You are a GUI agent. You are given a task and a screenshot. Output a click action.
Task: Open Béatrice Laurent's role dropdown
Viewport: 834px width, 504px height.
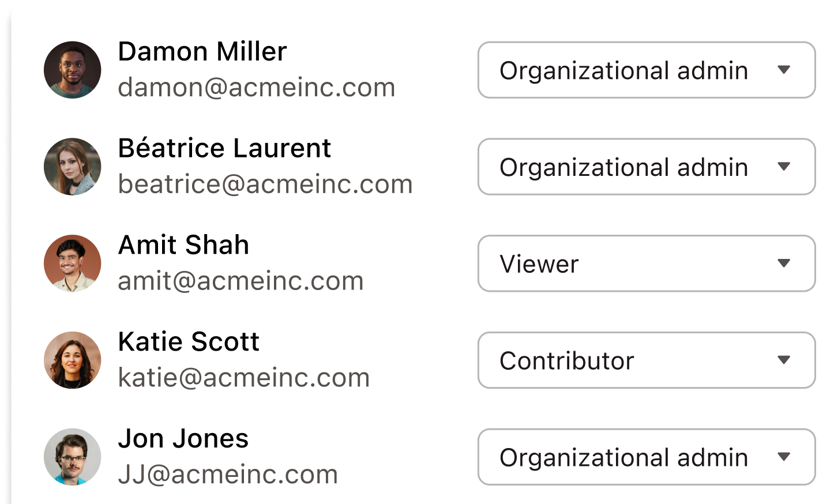[x=647, y=167]
